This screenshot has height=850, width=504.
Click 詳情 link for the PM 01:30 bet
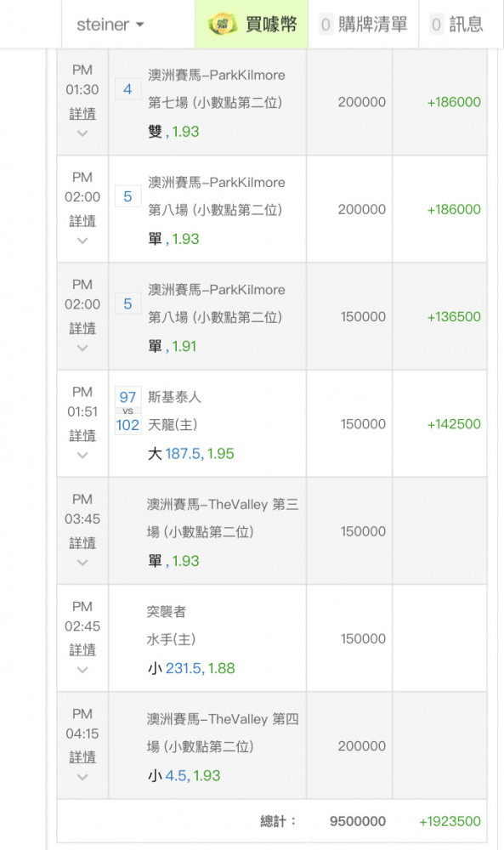click(82, 113)
